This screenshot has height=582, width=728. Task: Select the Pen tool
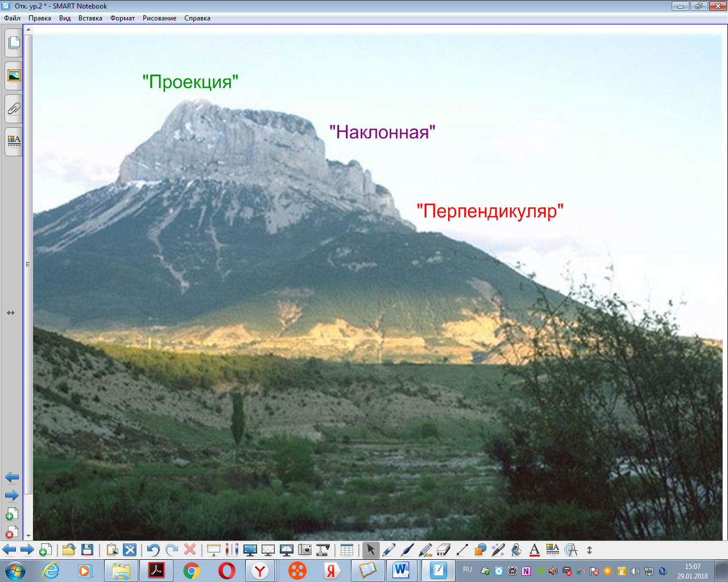pyautogui.click(x=389, y=550)
